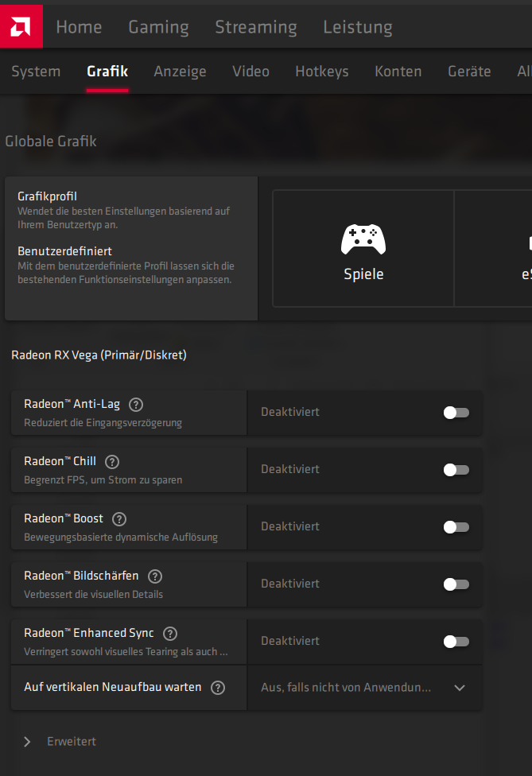Enable the Radeon Boost toggle

[x=456, y=527]
